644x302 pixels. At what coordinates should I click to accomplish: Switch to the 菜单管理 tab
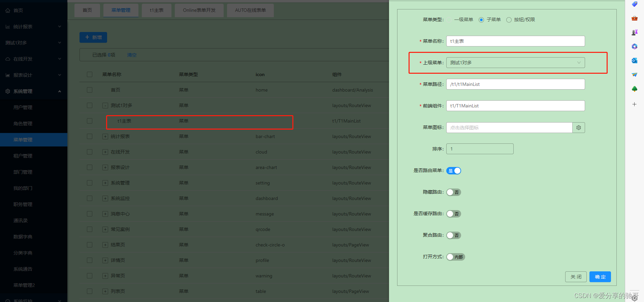pos(121,10)
